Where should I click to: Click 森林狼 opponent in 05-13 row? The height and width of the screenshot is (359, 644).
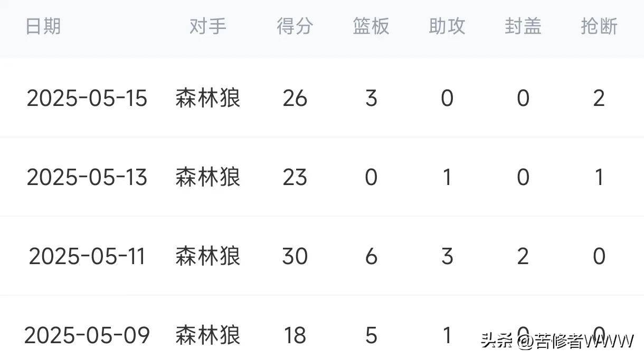[208, 177]
